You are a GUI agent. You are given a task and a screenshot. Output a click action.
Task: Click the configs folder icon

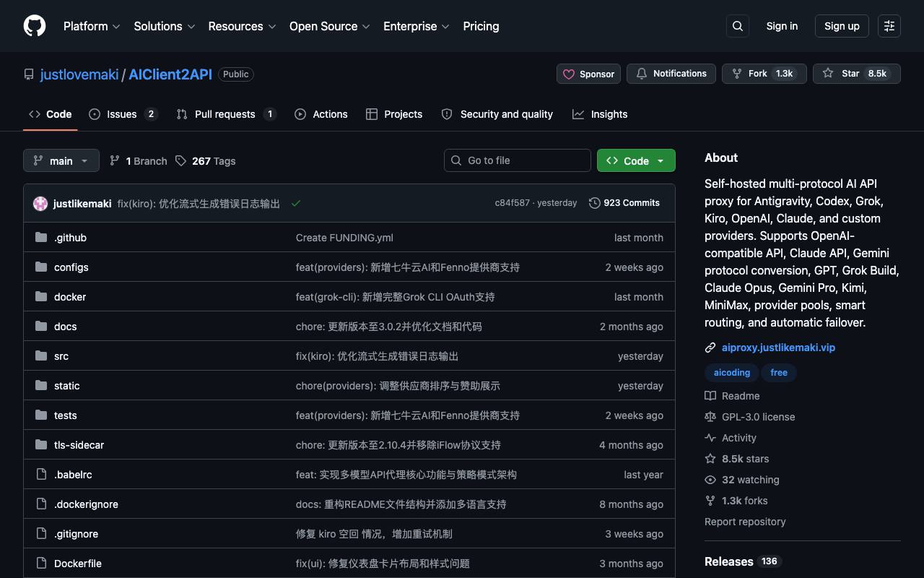(41, 267)
